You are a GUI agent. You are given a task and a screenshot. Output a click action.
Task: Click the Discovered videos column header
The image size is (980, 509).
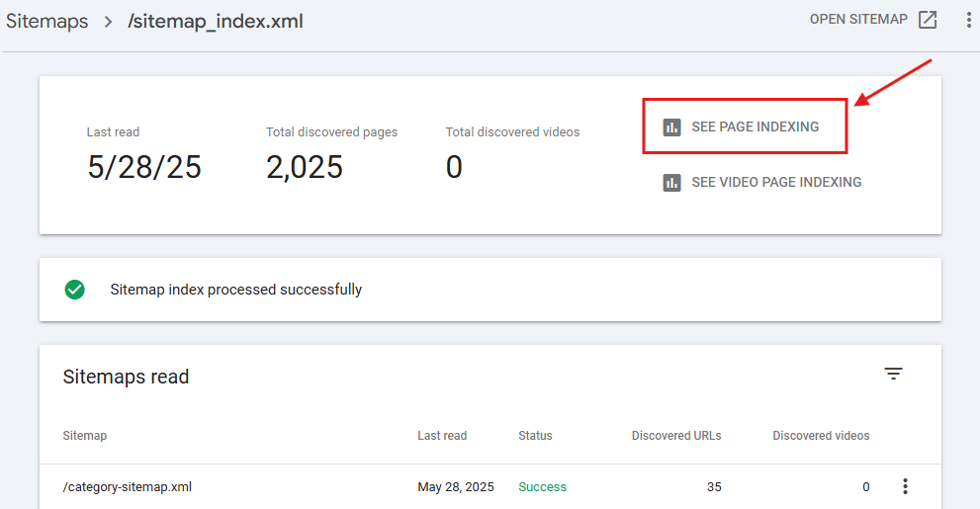pos(821,436)
